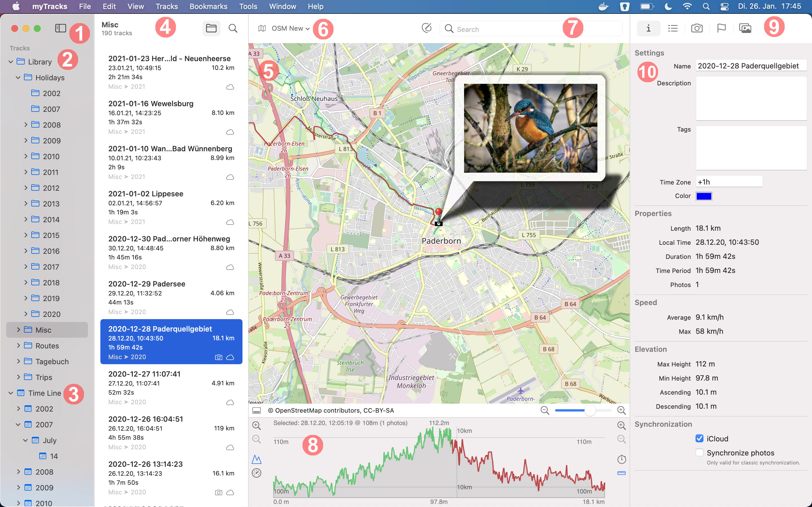
Task: Collapse the Holidays folder
Action: point(18,77)
